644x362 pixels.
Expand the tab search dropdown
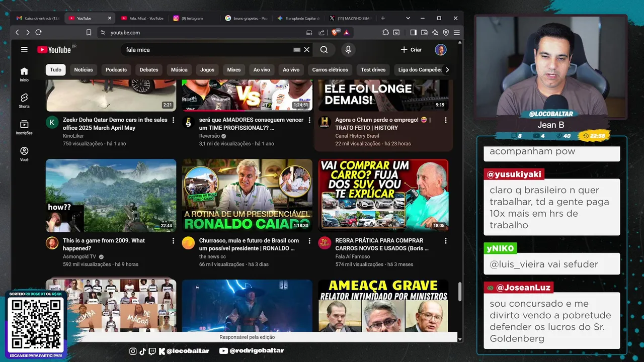click(408, 18)
